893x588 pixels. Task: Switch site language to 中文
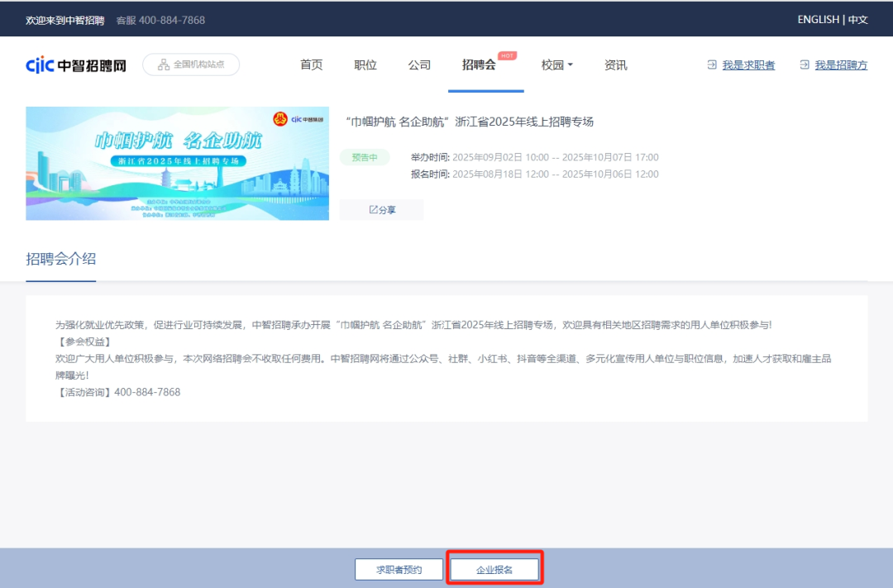click(x=857, y=19)
